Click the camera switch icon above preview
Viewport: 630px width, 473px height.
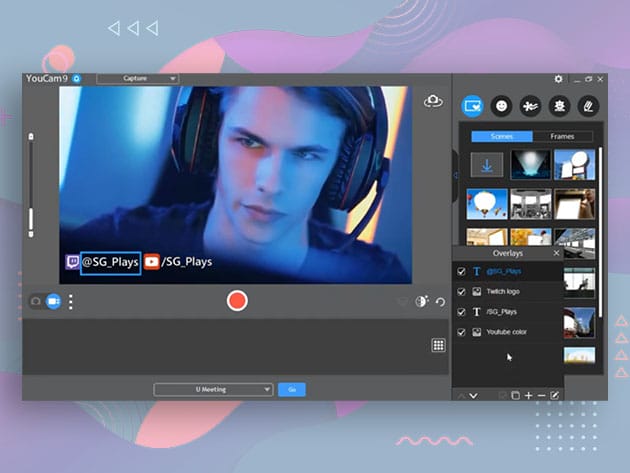[433, 101]
